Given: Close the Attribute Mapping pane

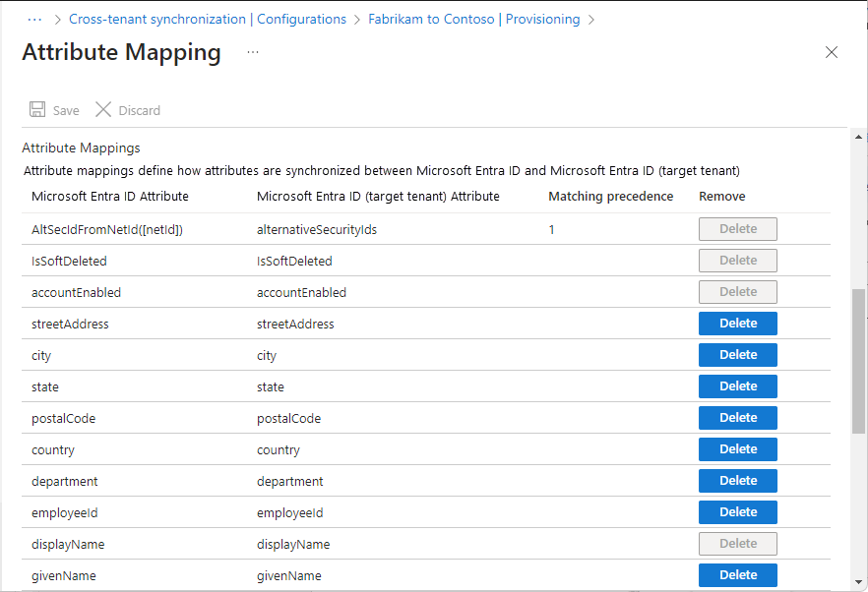Looking at the screenshot, I should pos(832,52).
